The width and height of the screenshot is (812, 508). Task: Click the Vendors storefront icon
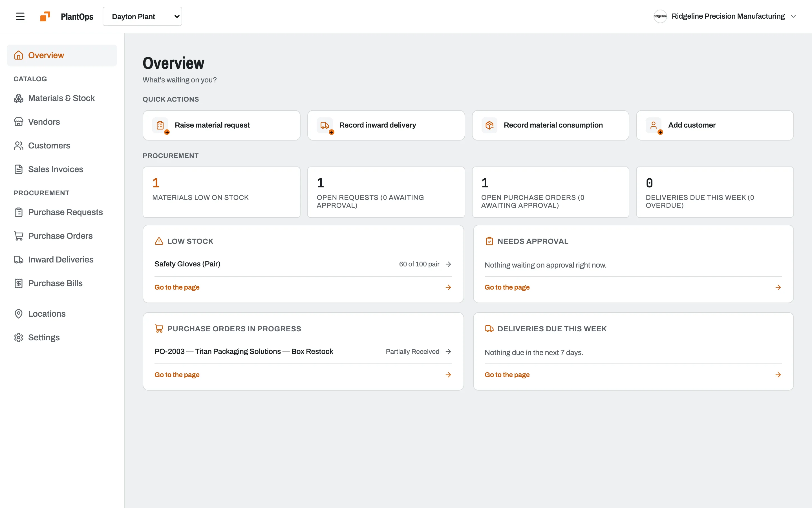(18, 122)
